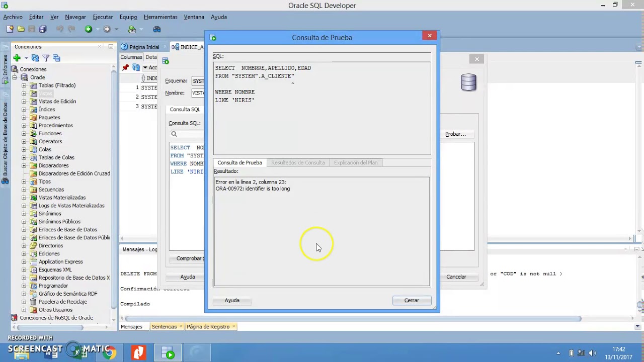
Task: Click the large database cylinder icon
Action: tap(468, 82)
